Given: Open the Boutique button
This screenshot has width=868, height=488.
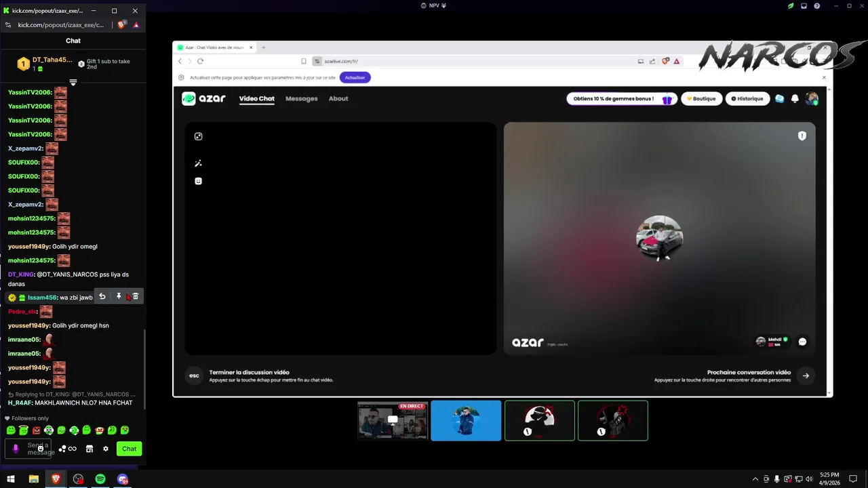Looking at the screenshot, I should click(701, 99).
